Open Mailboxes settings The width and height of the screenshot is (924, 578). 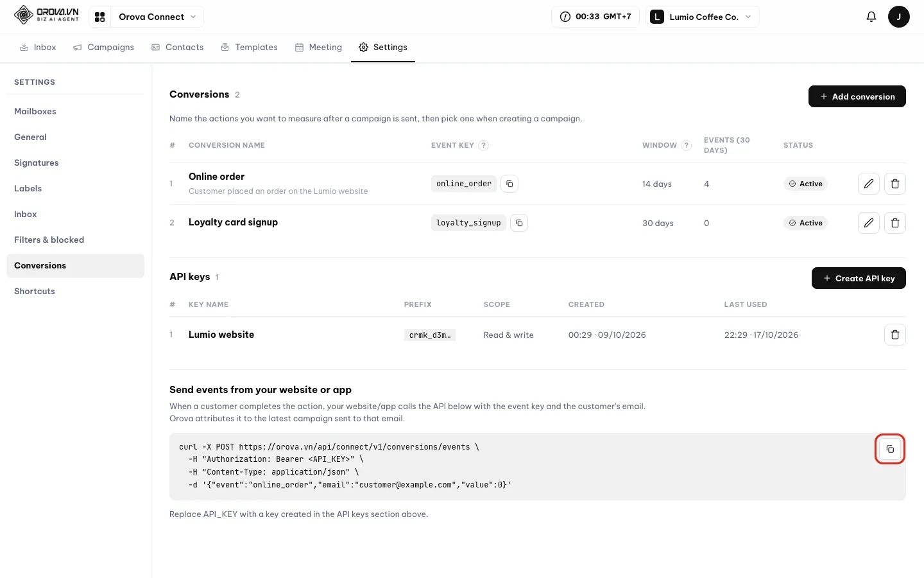75,112
